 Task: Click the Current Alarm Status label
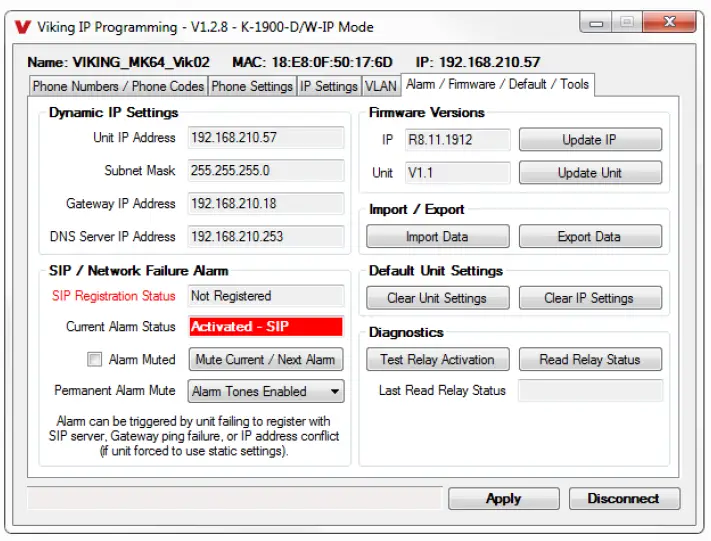121,327
